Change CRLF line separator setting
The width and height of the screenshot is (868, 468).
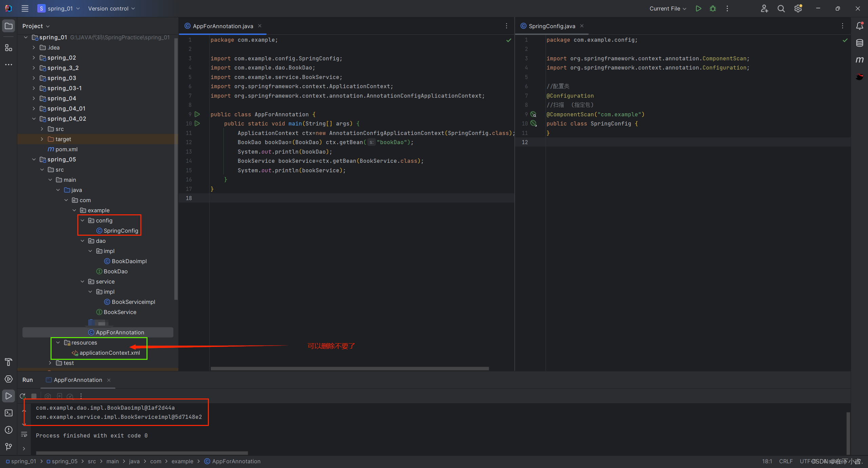point(786,461)
